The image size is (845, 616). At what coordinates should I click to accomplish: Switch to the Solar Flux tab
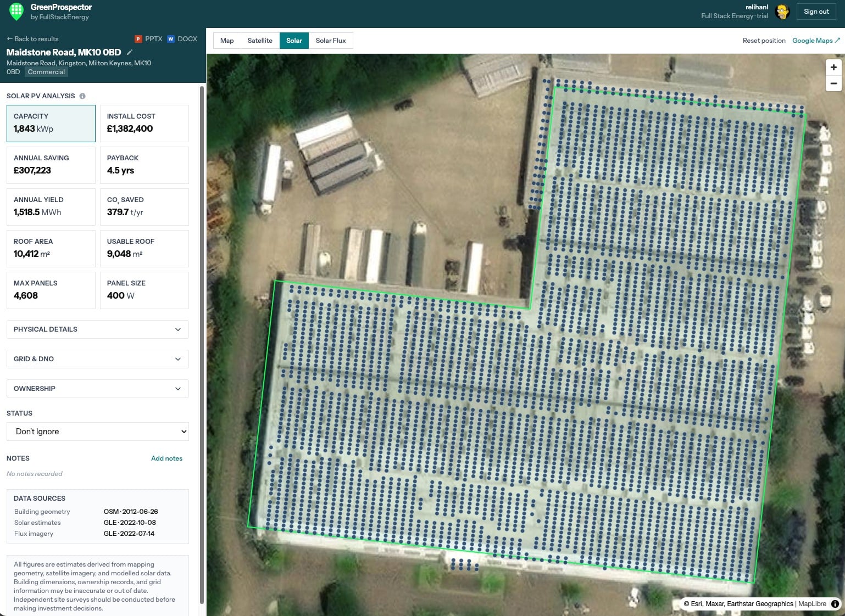[x=331, y=41]
